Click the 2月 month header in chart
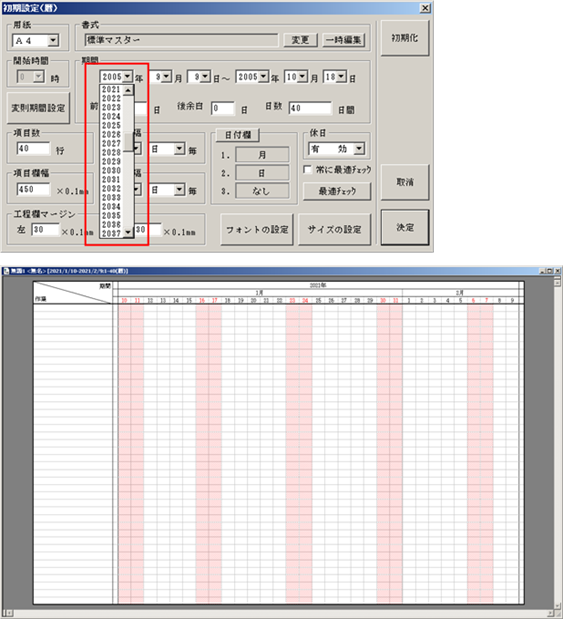Viewport: 563px width, 619px height. click(460, 293)
